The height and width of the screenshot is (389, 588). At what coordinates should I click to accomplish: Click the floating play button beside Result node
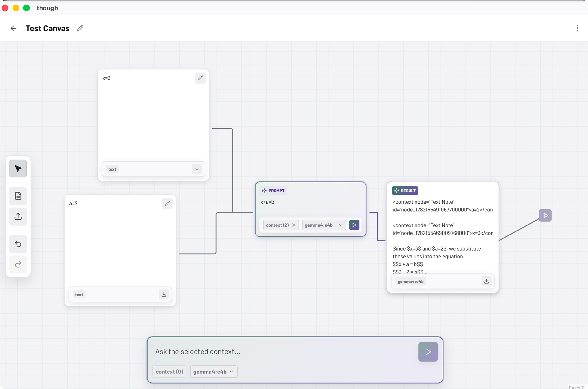[545, 215]
